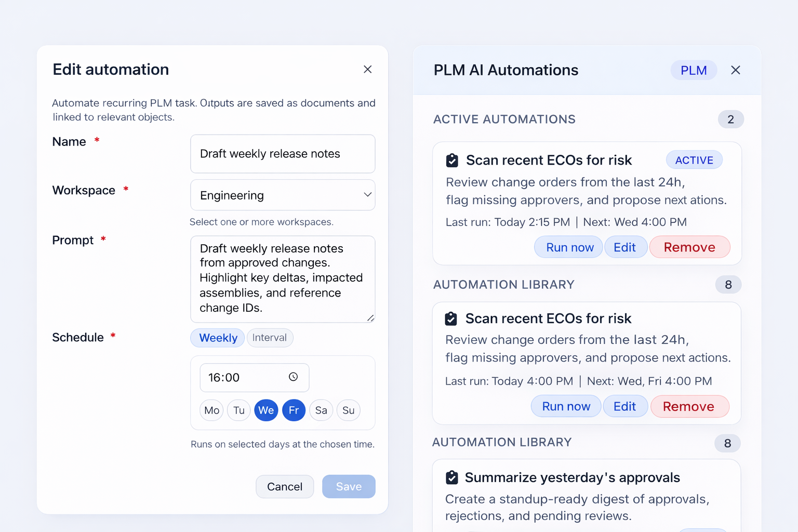Switch schedule to Interval tab
Viewport: 798px width, 532px height.
coord(270,338)
